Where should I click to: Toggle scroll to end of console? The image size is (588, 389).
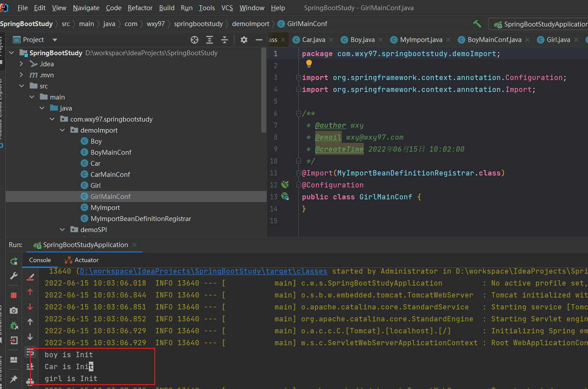coord(30,366)
